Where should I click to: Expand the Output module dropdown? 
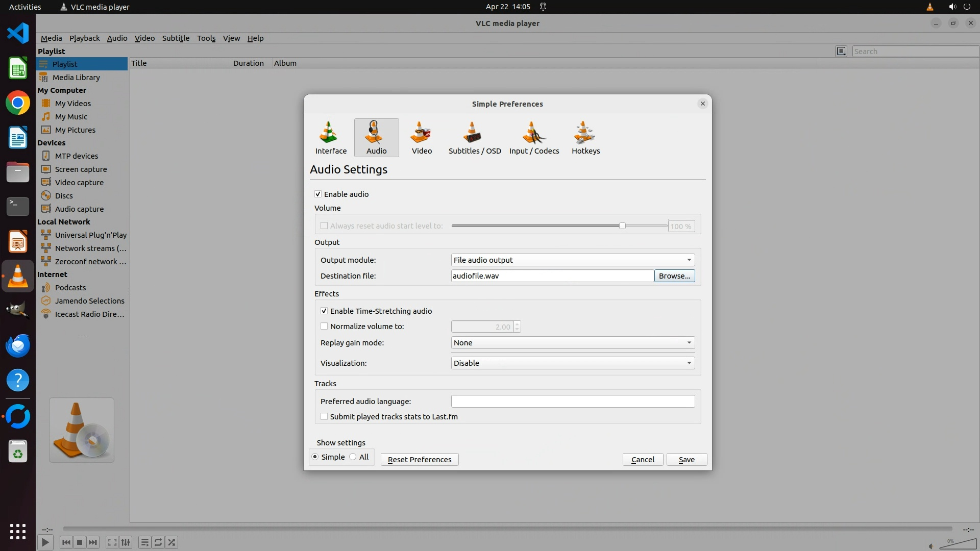[572, 260]
